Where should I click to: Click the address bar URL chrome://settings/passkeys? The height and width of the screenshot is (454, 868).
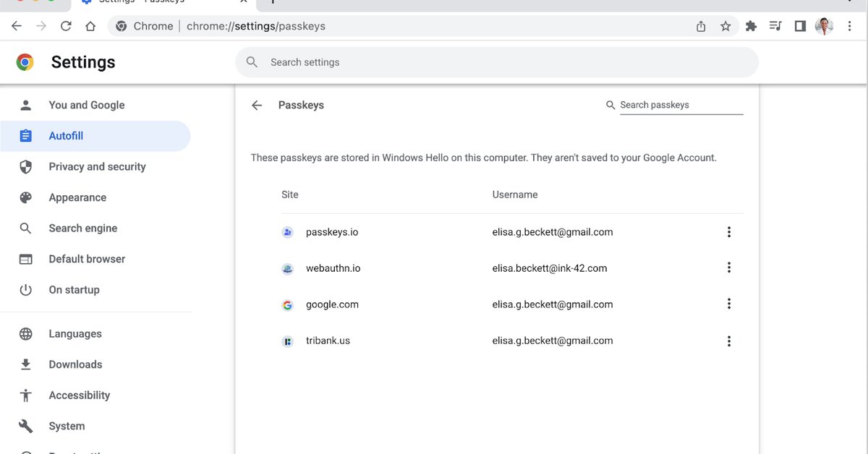pyautogui.click(x=256, y=26)
